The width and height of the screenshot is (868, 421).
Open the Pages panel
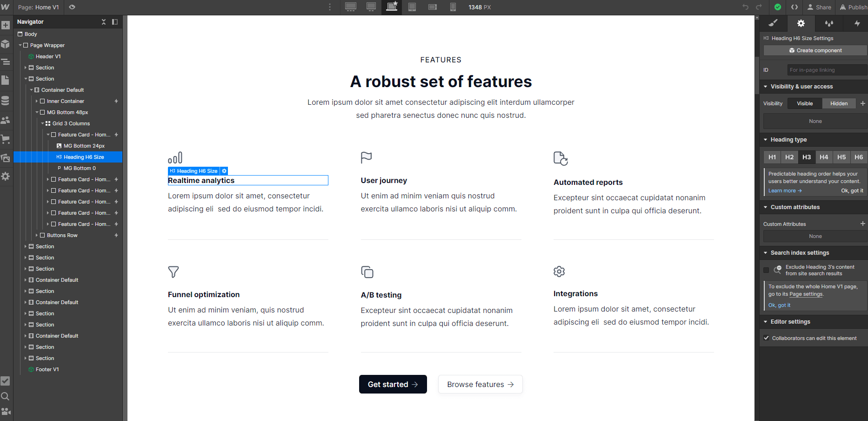click(6, 80)
